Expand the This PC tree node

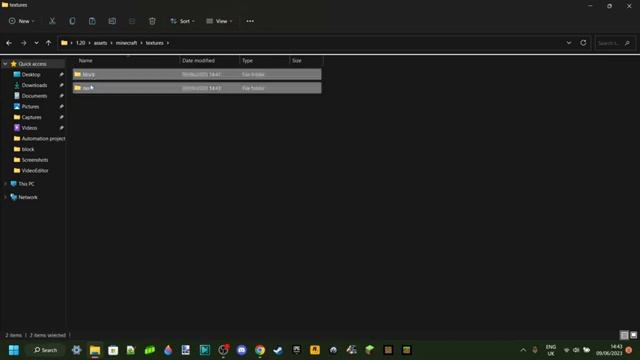(5, 184)
